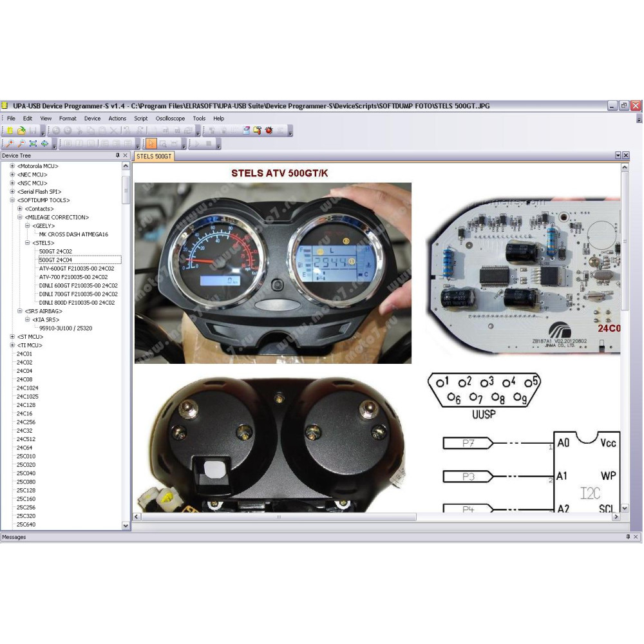The width and height of the screenshot is (644, 644).
Task: Open the Device menu
Action: pos(92,118)
